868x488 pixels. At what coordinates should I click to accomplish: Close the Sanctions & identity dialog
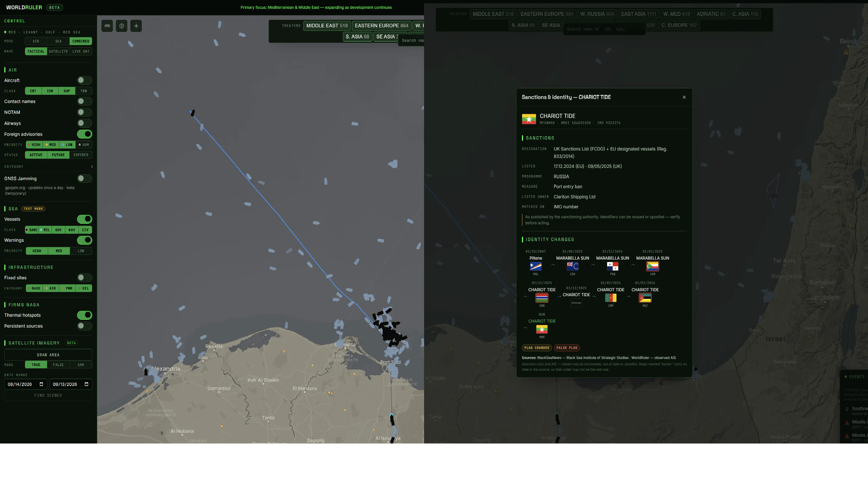point(684,97)
